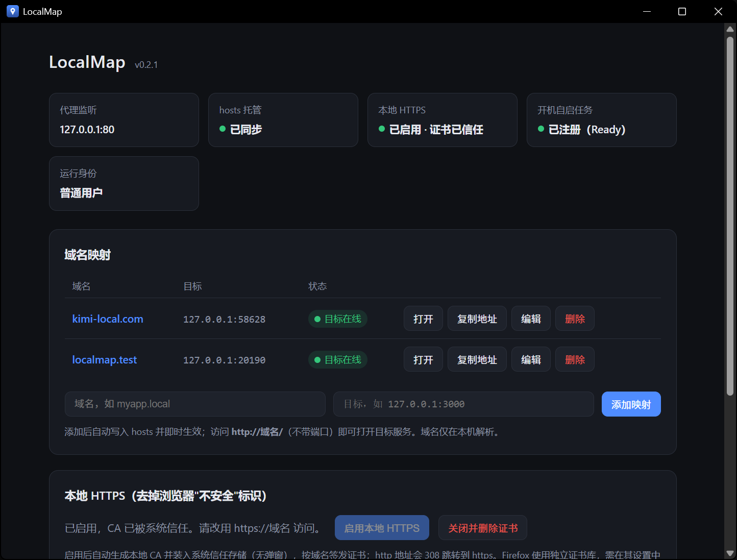Click the 域名 column header
This screenshot has height=560, width=737.
(81, 286)
